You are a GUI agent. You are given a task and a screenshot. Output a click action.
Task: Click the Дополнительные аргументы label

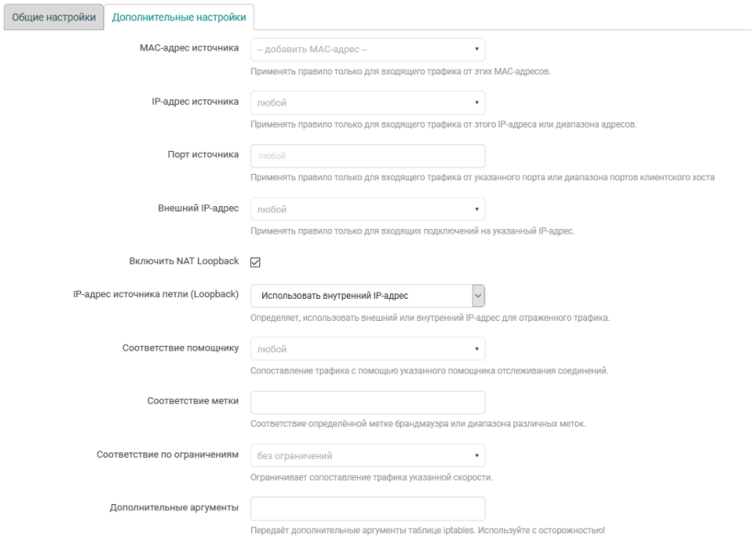pyautogui.click(x=174, y=507)
